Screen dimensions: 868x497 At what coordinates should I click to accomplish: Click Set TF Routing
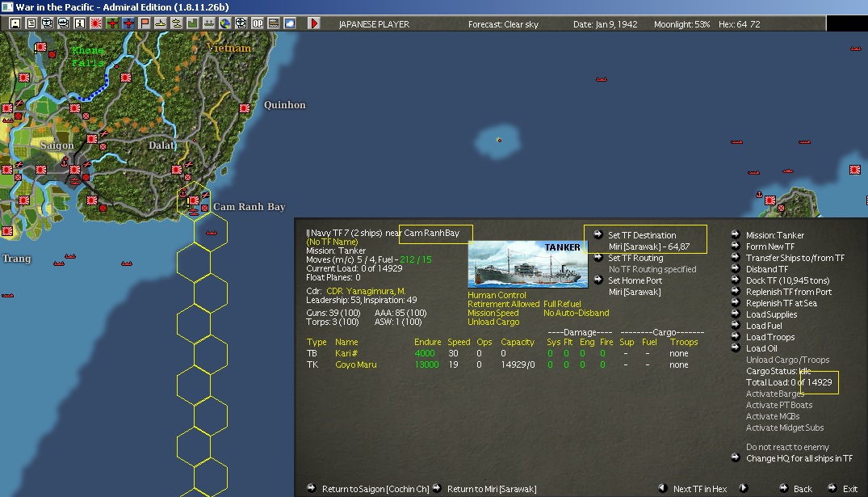point(635,258)
